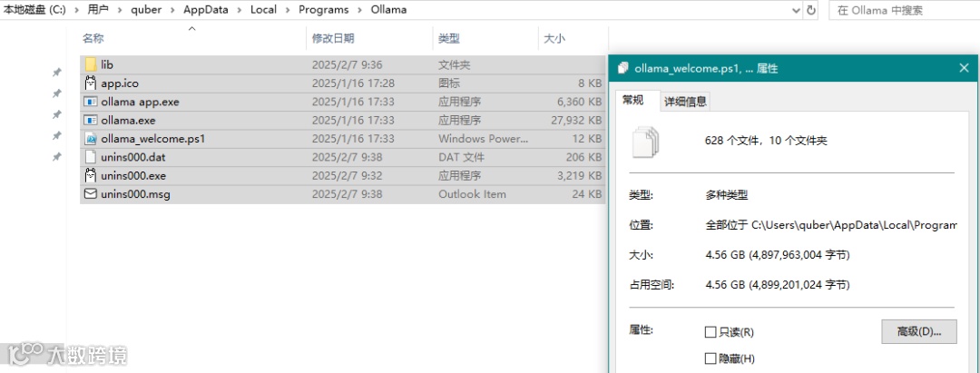Click the unins000.exe llama icon
Image resolution: width=980 pixels, height=373 pixels.
91,175
